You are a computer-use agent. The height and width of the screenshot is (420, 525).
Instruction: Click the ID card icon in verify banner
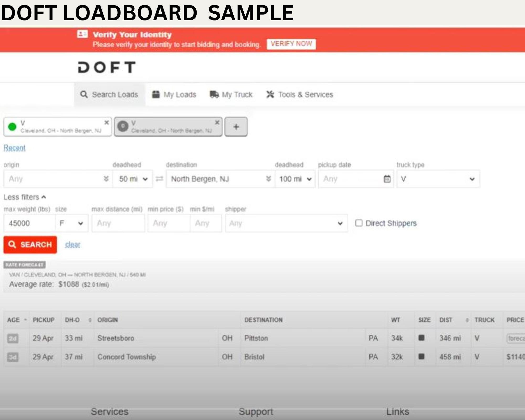[x=82, y=34]
